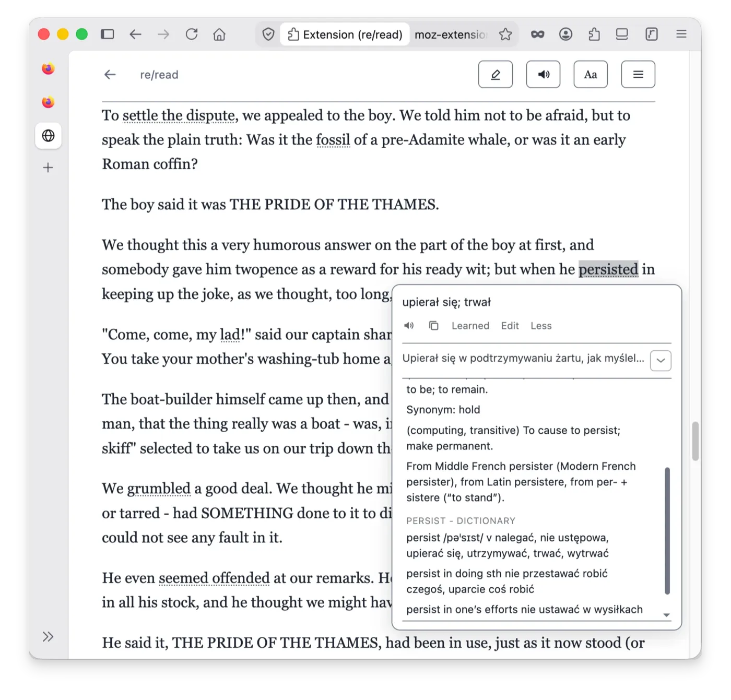Screen dimensions: 731x700
Task: Open the Firefox account icon
Action: coord(565,34)
